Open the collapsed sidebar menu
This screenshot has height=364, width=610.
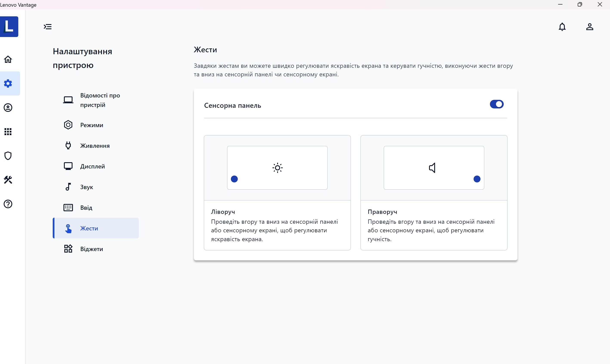[47, 26]
